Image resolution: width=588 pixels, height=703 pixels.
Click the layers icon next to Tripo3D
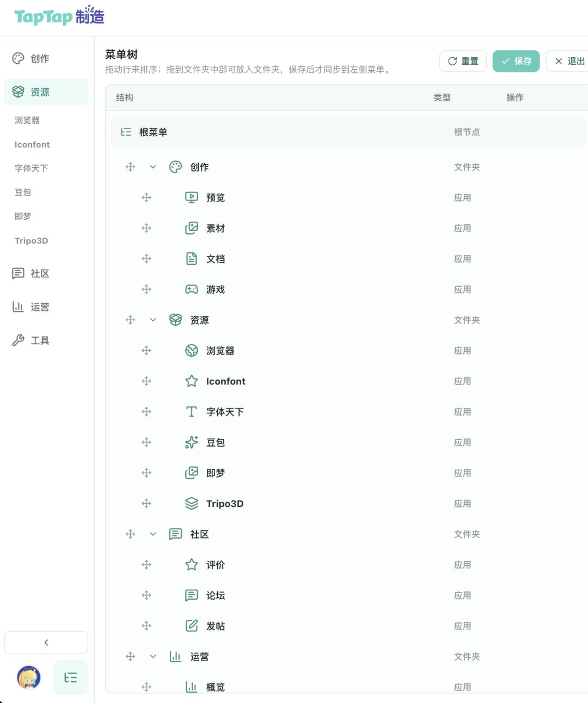[x=192, y=504]
